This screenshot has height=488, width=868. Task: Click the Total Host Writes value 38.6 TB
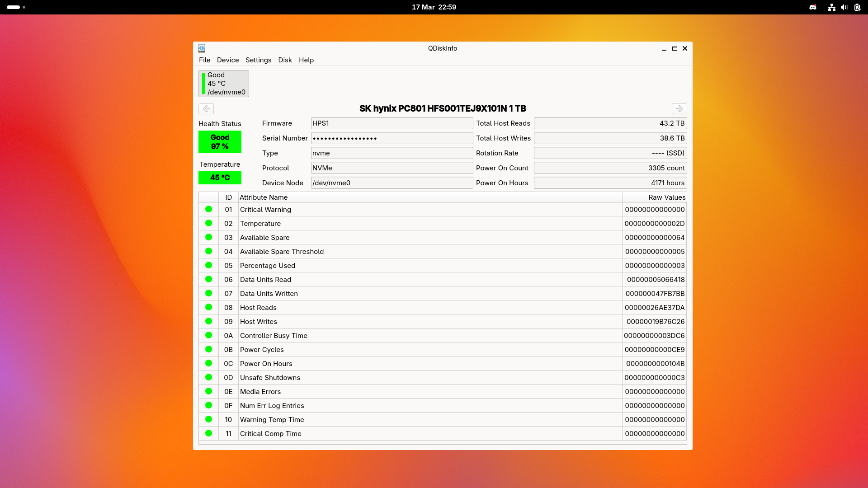pos(610,138)
